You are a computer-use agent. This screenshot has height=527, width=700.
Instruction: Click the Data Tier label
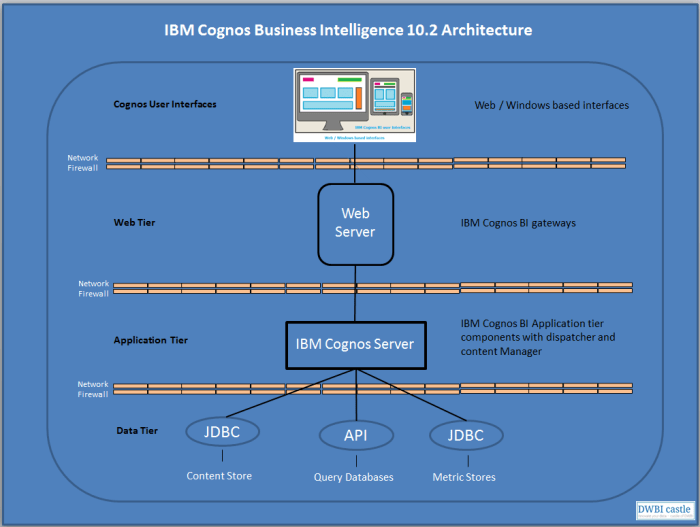[x=136, y=431]
